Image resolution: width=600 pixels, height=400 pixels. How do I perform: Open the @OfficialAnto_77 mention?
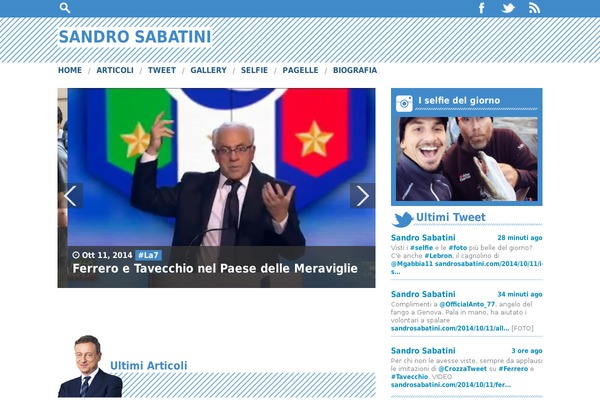[x=467, y=304]
